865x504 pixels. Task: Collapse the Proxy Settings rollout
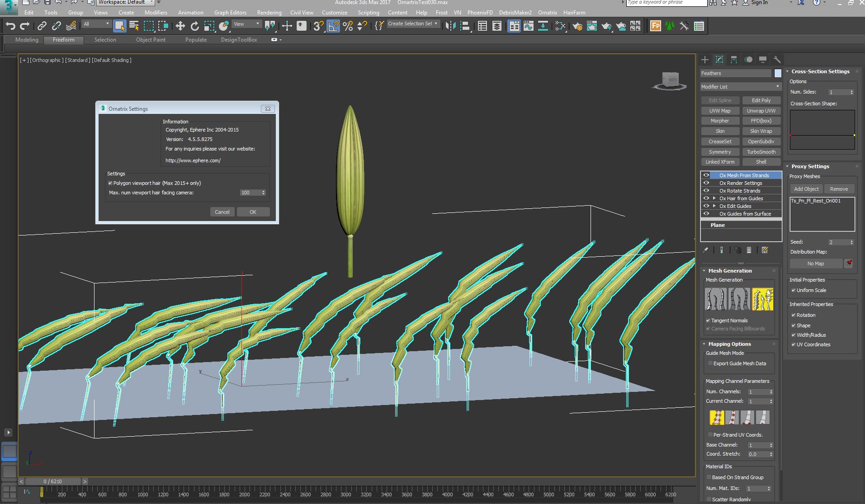tap(810, 166)
